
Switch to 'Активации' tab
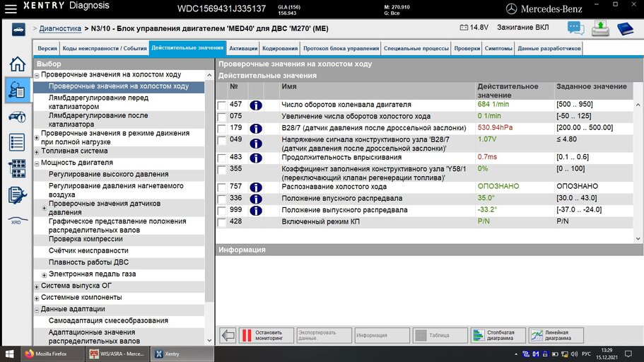point(243,48)
